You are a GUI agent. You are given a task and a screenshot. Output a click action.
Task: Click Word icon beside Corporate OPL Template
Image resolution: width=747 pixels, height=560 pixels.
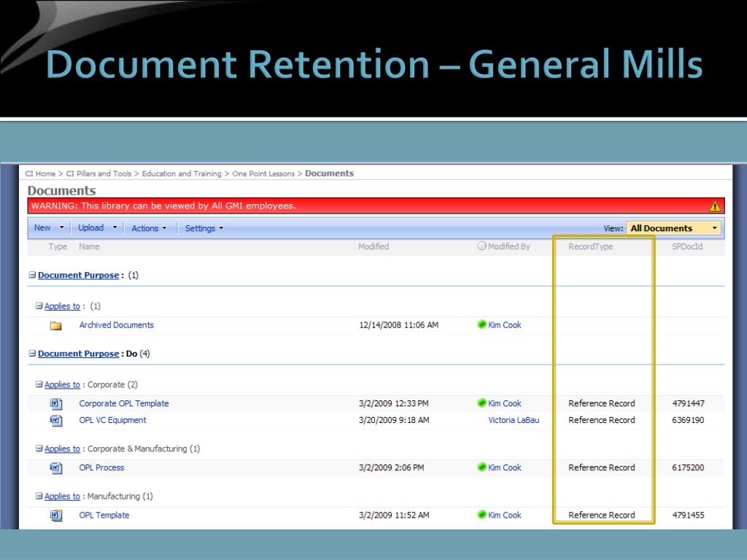click(55, 404)
